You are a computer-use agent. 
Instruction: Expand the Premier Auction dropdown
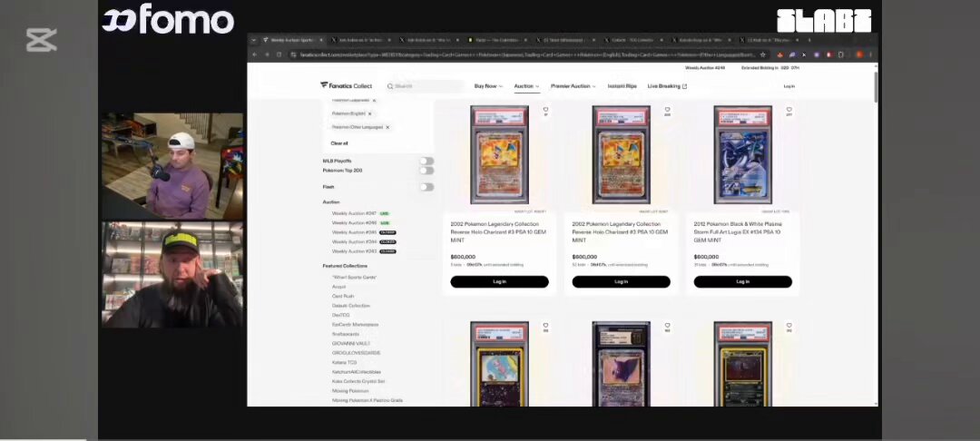click(x=573, y=86)
